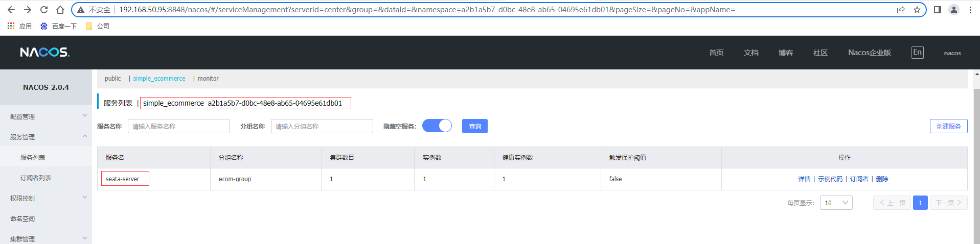Click the insecure connection warning icon
The image size is (980, 244).
tap(81, 10)
